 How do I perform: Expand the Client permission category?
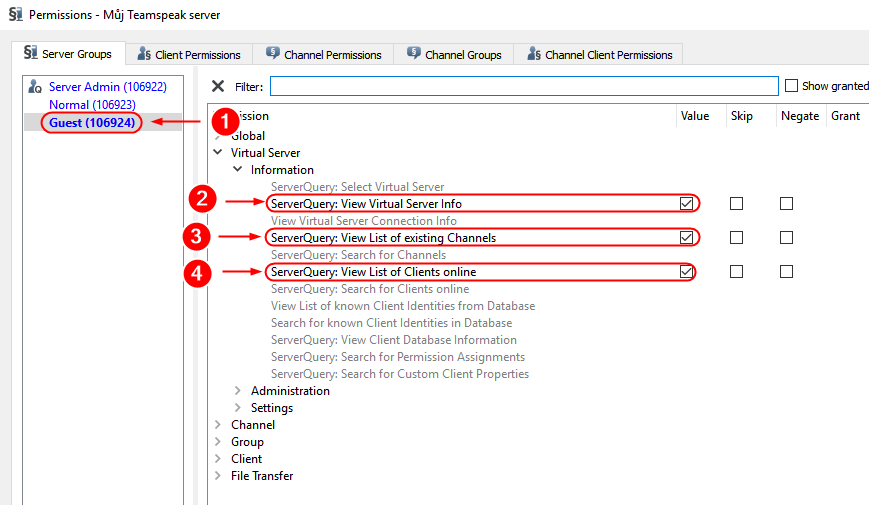tap(218, 458)
